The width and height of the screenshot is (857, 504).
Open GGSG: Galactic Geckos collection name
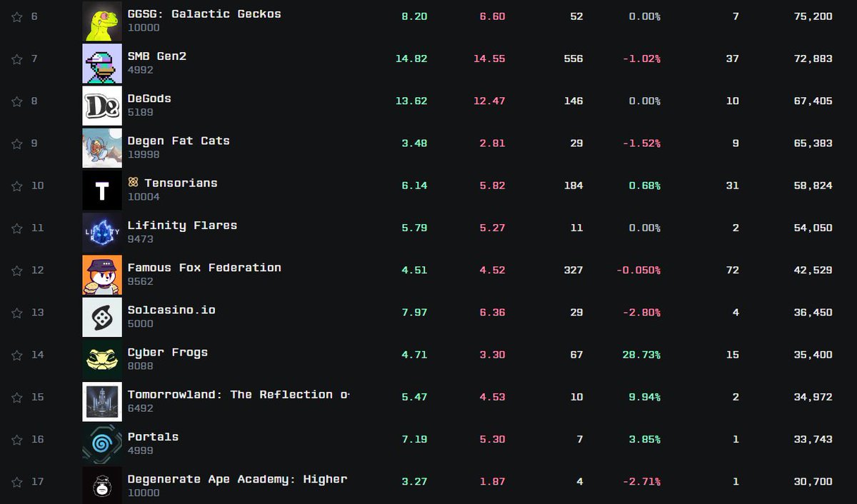(x=204, y=14)
